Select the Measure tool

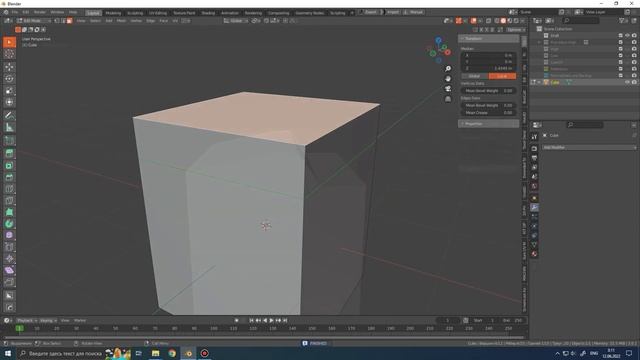pyautogui.click(x=9, y=128)
